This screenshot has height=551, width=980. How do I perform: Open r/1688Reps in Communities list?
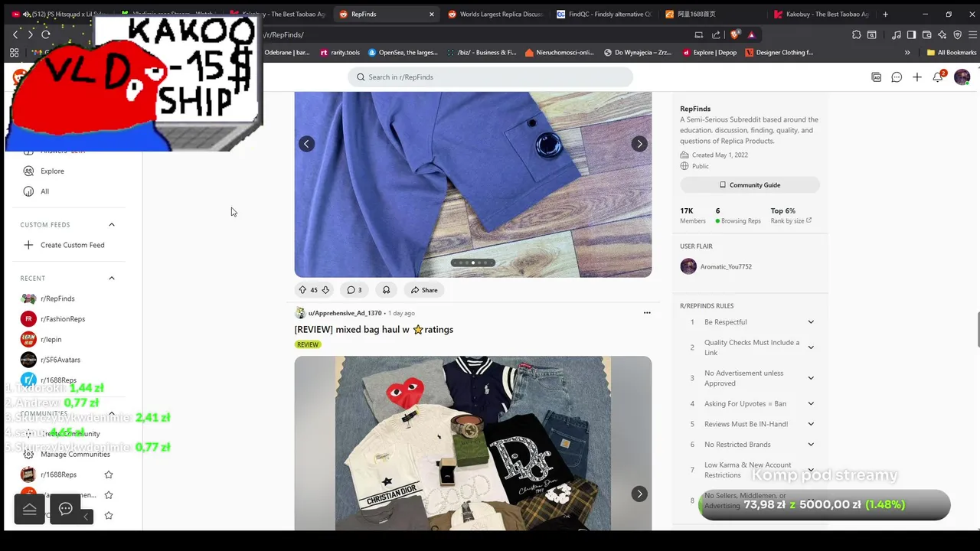[58, 474]
